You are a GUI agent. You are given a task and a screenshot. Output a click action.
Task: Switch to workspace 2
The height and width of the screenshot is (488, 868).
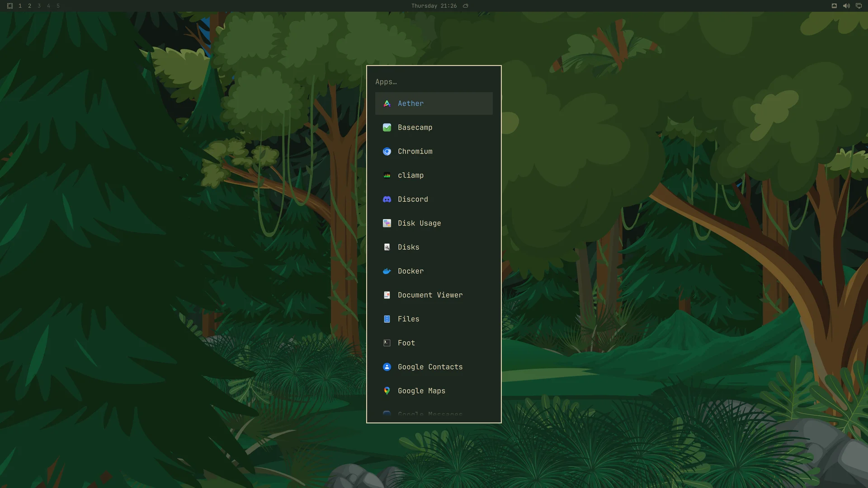click(29, 6)
